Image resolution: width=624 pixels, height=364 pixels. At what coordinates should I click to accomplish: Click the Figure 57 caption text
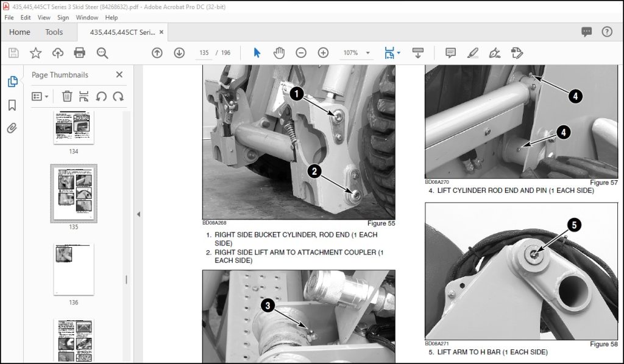coord(604,183)
